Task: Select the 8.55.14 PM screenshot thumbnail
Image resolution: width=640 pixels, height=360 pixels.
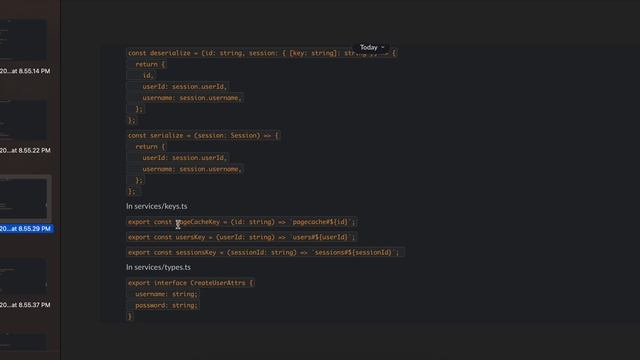Action: coord(23,40)
